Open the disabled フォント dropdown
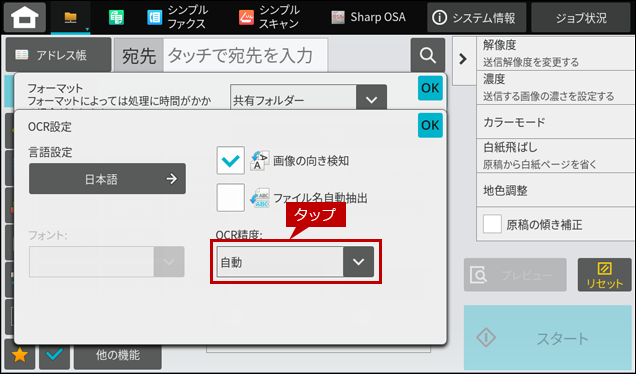This screenshot has height=374, width=636. [107, 262]
